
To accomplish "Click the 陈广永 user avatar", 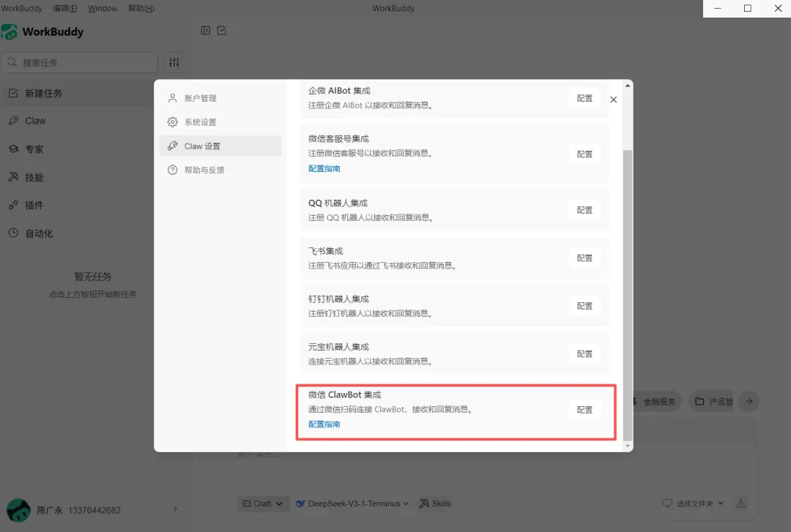I will [18, 510].
